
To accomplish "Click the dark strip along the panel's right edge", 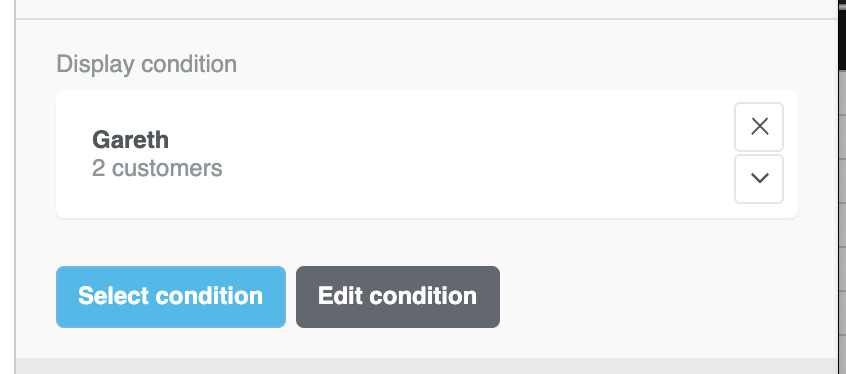I will click(x=842, y=187).
